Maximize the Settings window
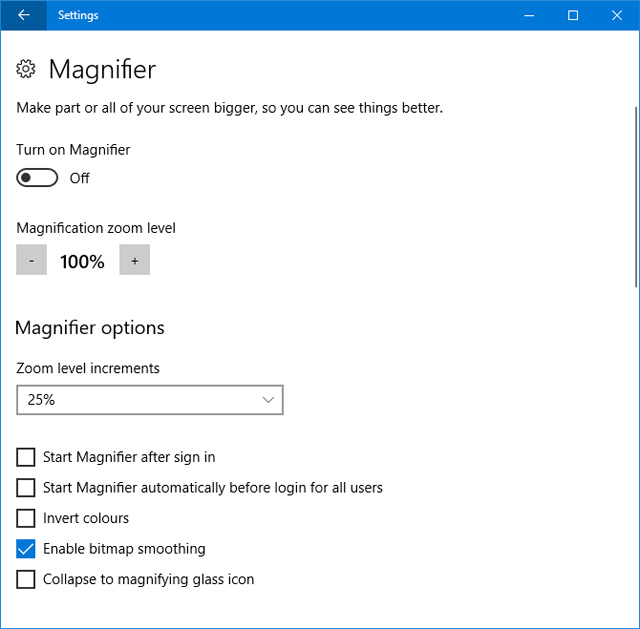Screen dimensions: 640x629 tap(573, 15)
